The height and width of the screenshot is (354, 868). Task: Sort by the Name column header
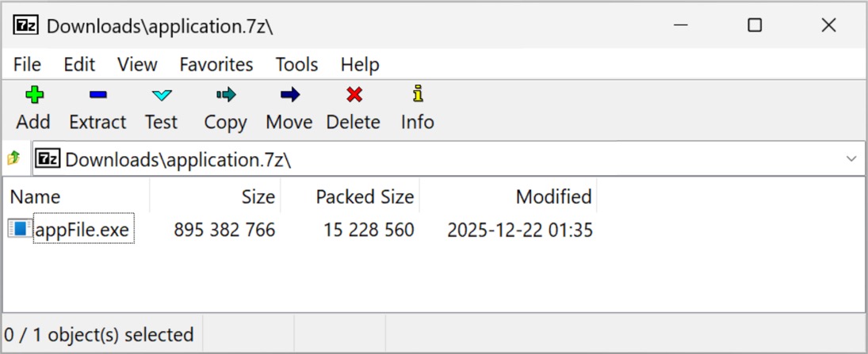[x=35, y=196]
